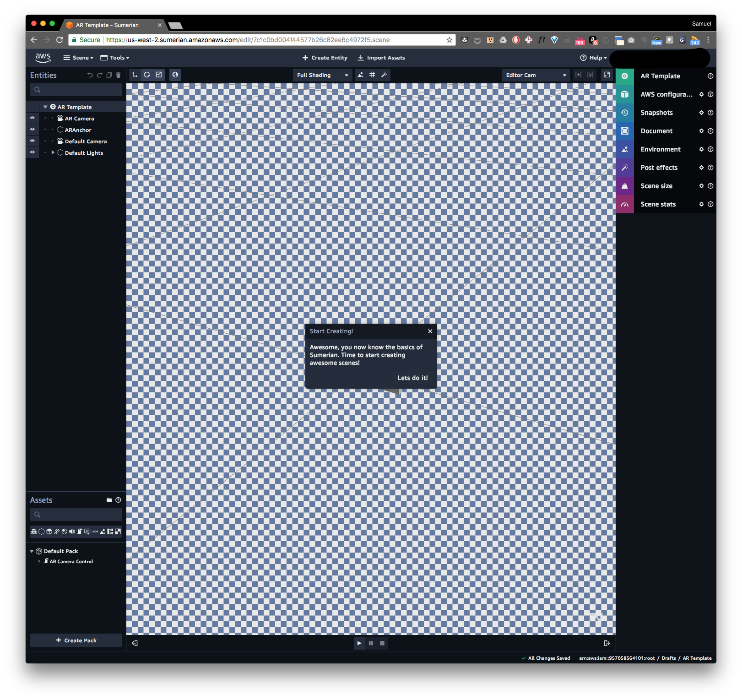Open Snapshots settings gear
This screenshot has height=700, width=742.
point(701,113)
